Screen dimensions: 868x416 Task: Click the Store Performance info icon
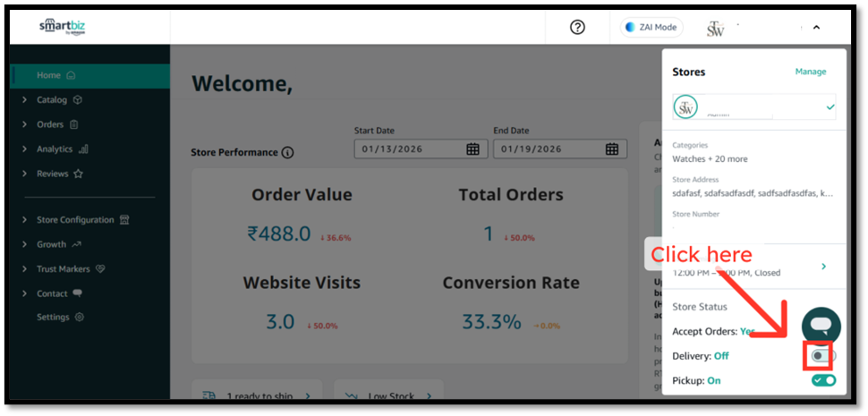(x=287, y=153)
